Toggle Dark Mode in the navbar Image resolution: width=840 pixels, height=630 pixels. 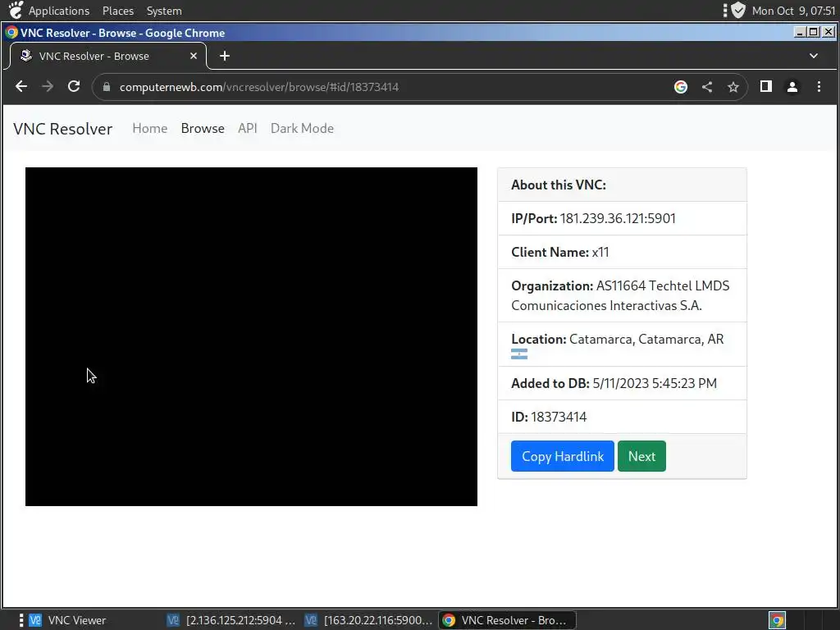(x=302, y=129)
